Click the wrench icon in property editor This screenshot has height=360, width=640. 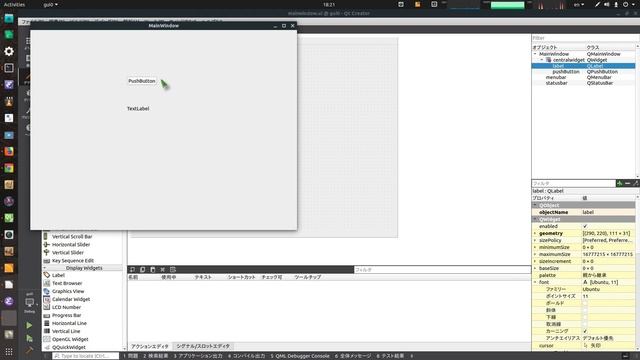636,184
